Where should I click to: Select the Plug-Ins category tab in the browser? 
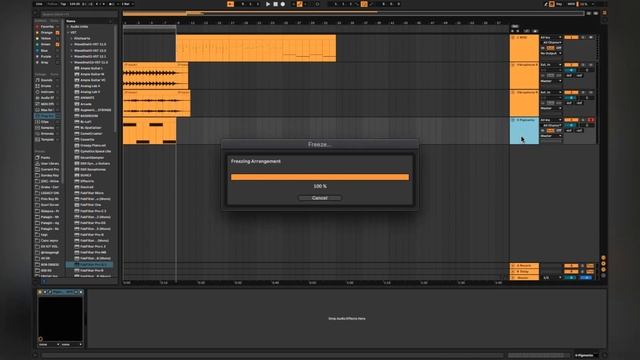tap(46, 116)
